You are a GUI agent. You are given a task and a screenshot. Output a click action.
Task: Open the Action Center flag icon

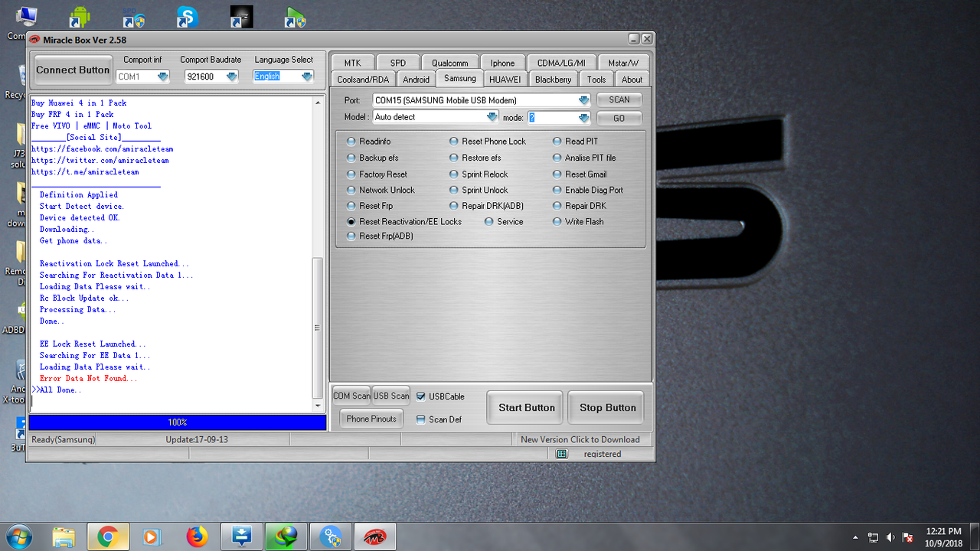908,537
